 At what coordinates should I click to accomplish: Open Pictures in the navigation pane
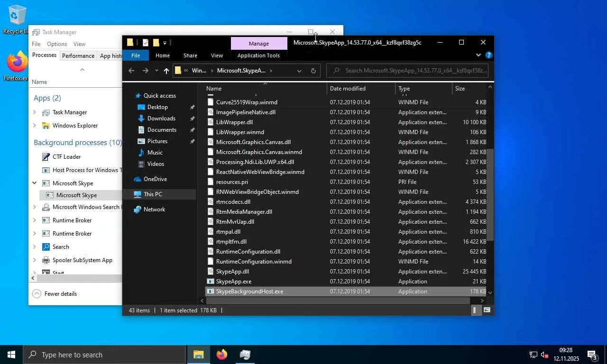click(157, 141)
